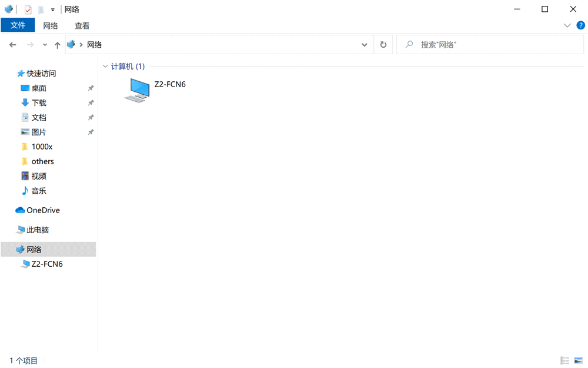Screen dimensions: 588x368
Task: Open recent locations dropdown arrow
Action: point(45,45)
